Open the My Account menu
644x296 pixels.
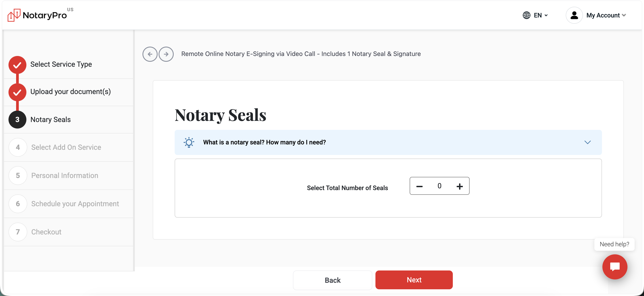click(606, 15)
